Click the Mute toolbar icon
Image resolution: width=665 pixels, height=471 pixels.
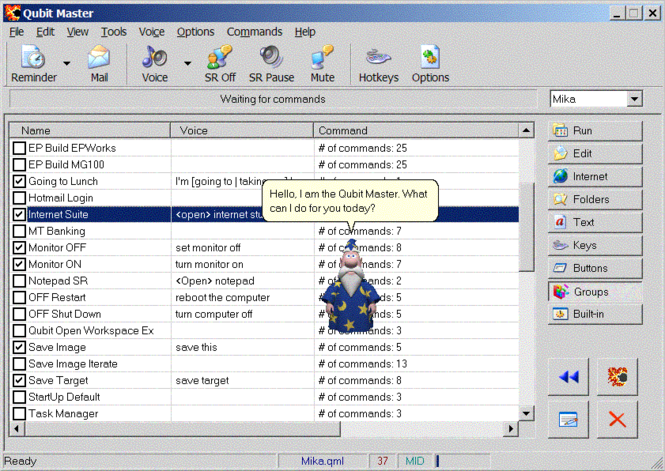pos(322,64)
